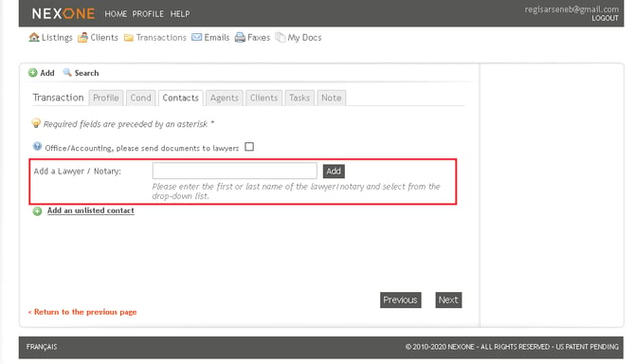Switch to the Note tab

point(332,98)
